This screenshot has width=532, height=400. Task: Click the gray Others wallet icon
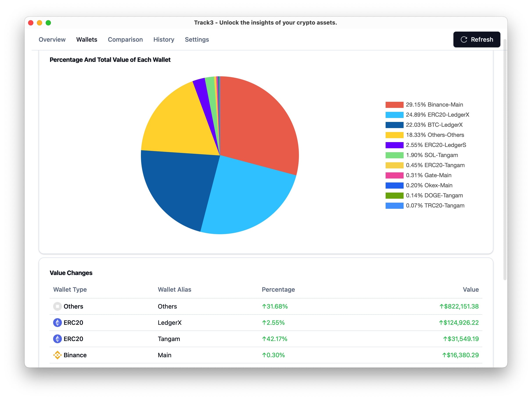pos(57,306)
